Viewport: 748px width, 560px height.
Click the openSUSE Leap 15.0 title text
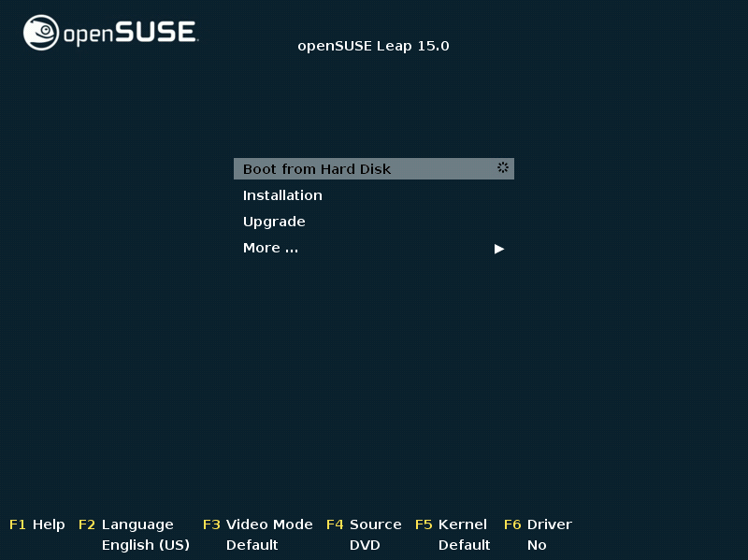[x=373, y=46]
